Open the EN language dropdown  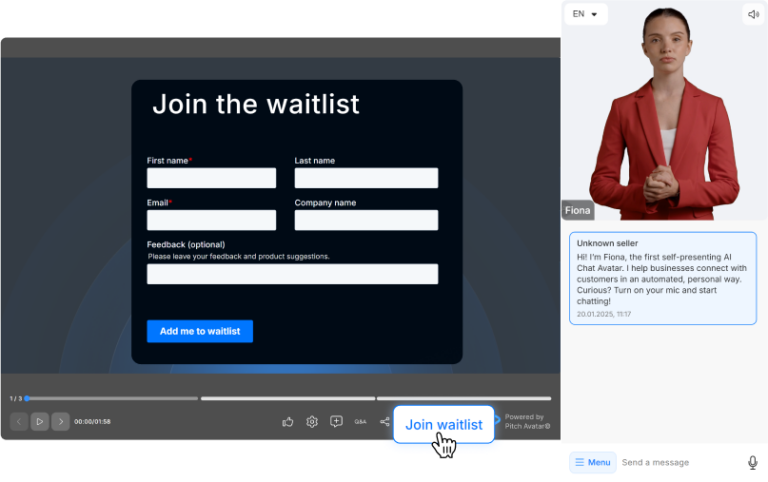[585, 14]
